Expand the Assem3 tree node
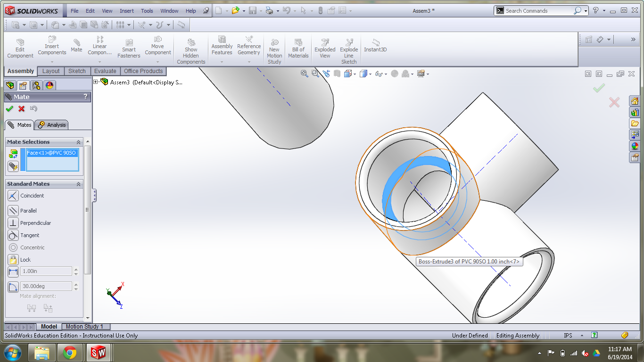The image size is (644, 362). (96, 82)
